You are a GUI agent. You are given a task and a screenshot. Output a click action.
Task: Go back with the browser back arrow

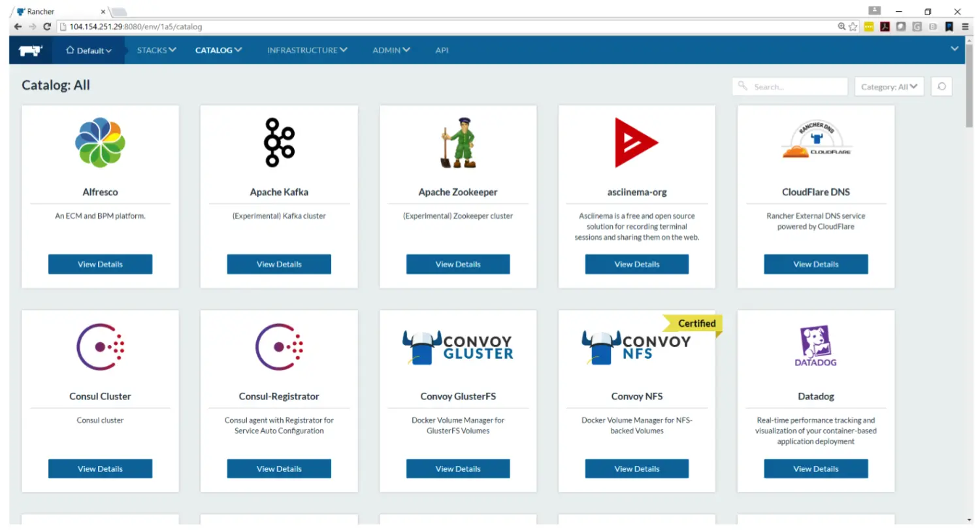point(18,27)
